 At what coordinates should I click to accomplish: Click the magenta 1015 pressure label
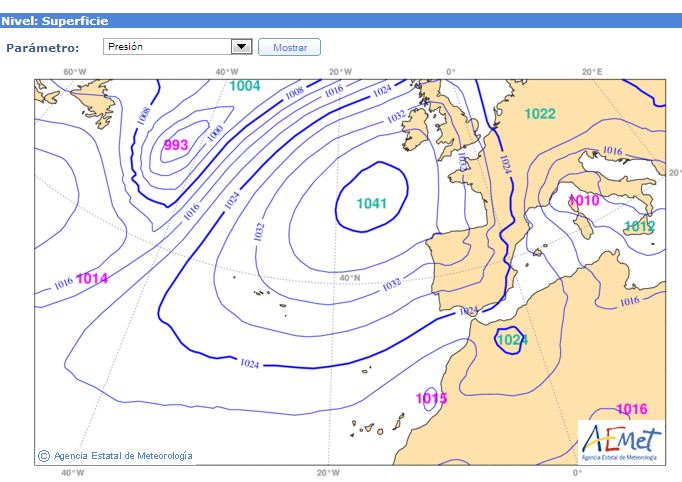pos(431,399)
